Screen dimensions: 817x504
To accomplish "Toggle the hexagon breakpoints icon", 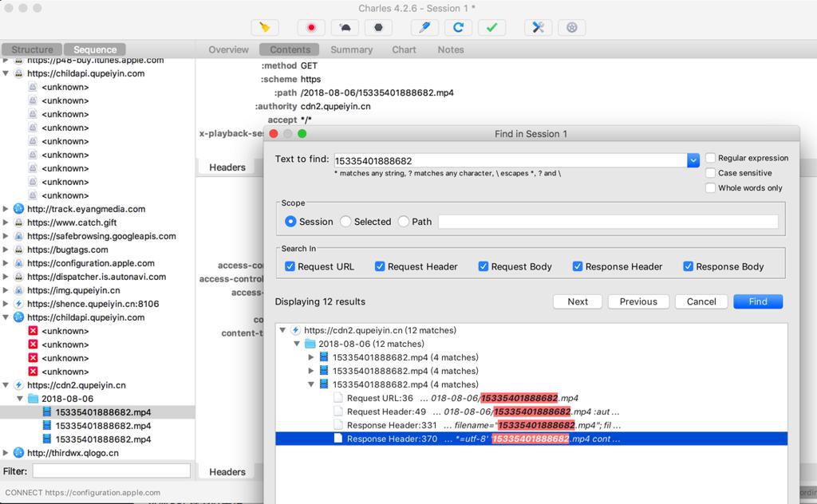I will point(379,28).
